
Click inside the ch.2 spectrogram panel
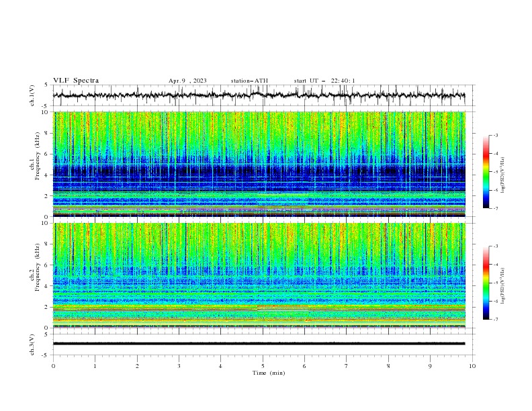point(259,275)
